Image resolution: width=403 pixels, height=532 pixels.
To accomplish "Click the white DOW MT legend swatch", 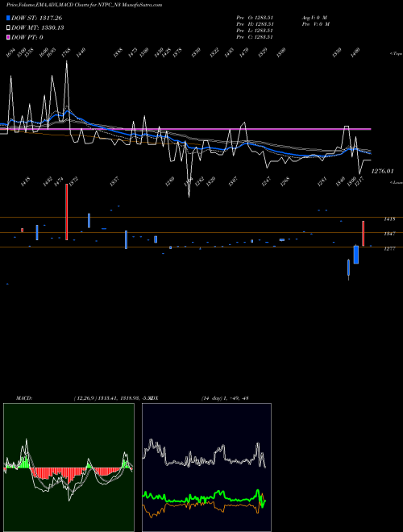I will tap(8, 27).
